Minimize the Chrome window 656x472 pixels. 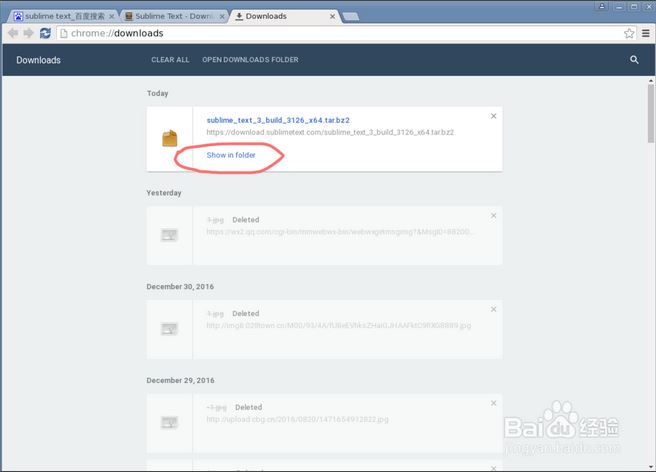[619, 6]
